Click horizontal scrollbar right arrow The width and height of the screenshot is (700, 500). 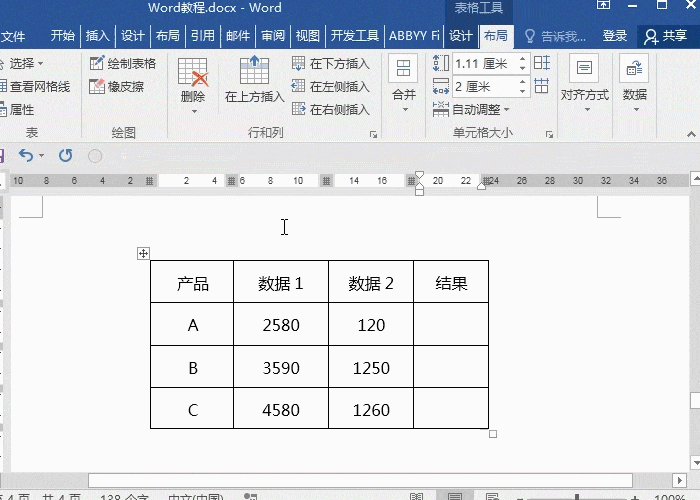coord(679,480)
